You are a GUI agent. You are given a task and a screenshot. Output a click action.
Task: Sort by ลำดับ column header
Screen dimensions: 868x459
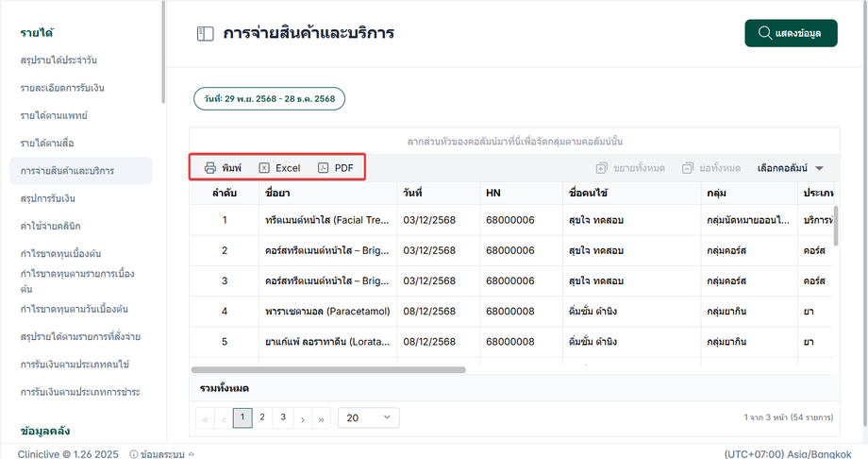pos(225,193)
